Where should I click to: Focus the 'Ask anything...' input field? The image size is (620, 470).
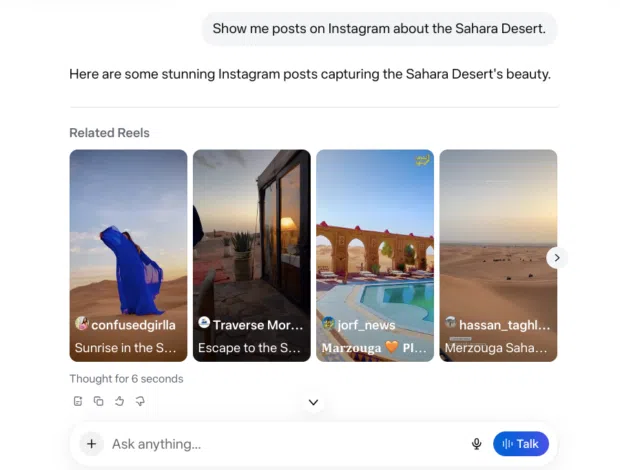click(285, 444)
